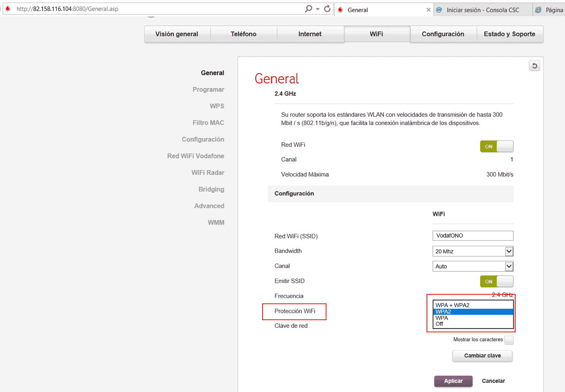Click the Cambiar clave button
The image size is (565, 392).
coord(482,356)
